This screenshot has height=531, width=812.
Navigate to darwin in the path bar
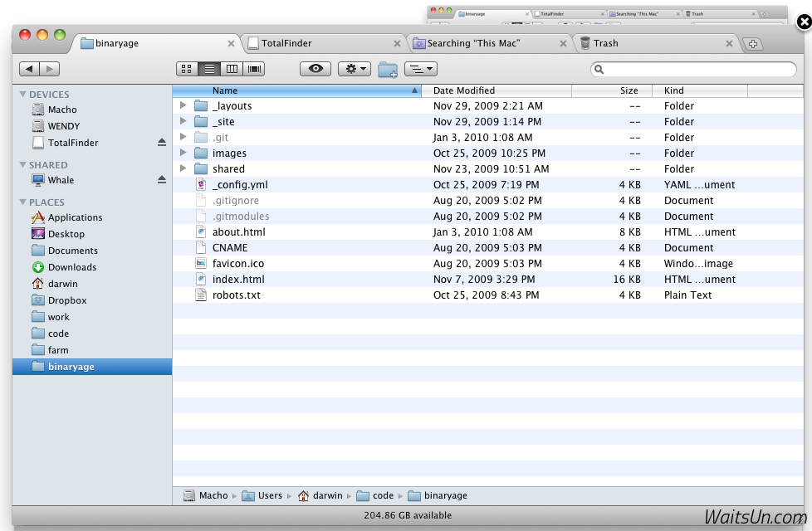(x=327, y=495)
